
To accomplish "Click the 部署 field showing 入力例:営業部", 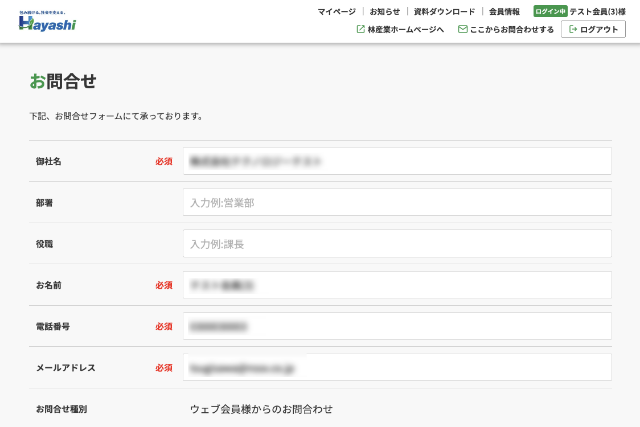I will coord(396,202).
